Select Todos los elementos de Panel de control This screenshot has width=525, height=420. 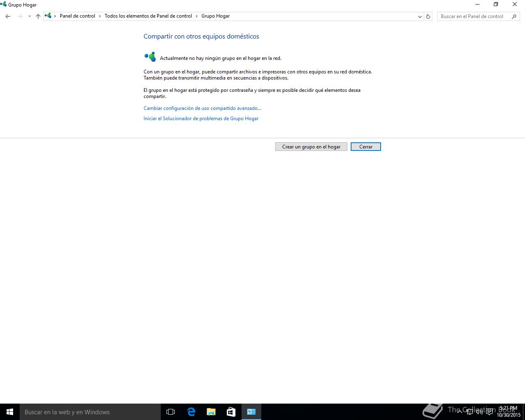(148, 16)
